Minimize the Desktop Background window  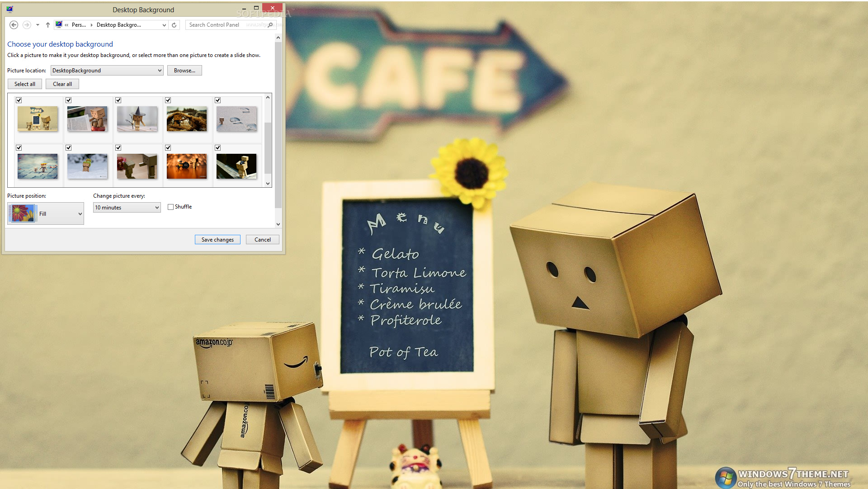(x=244, y=9)
